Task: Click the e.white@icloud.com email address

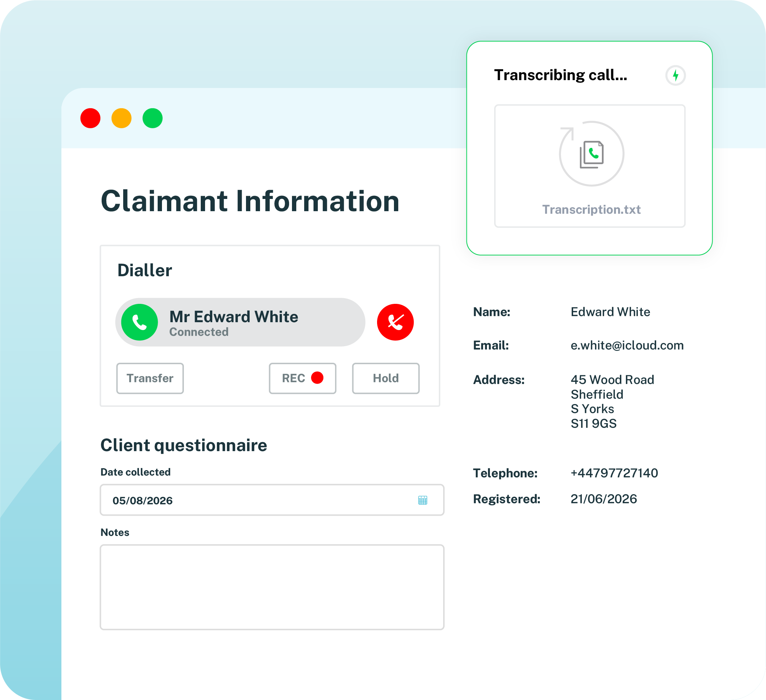Action: point(627,345)
